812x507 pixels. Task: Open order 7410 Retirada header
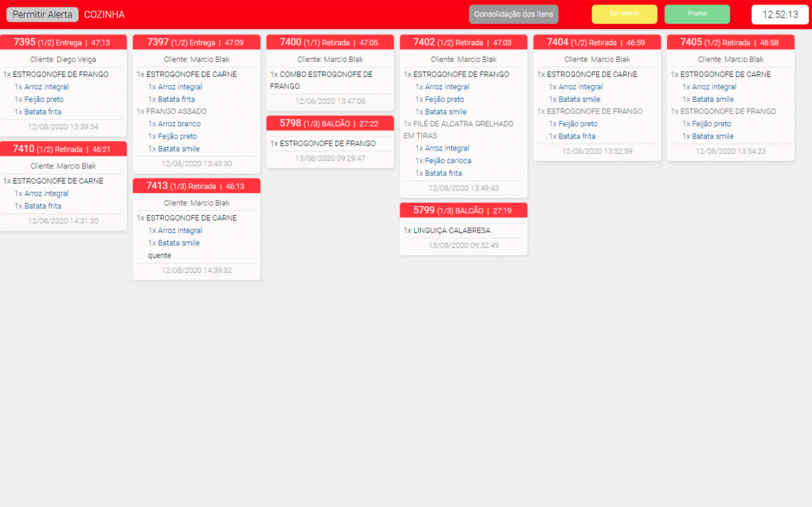tap(63, 149)
